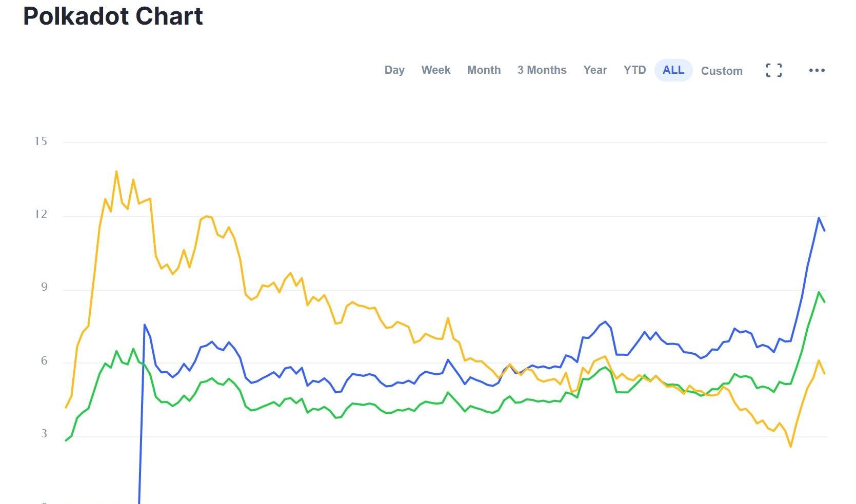The width and height of the screenshot is (856, 504).
Task: Switch chart to YTD
Action: click(634, 70)
